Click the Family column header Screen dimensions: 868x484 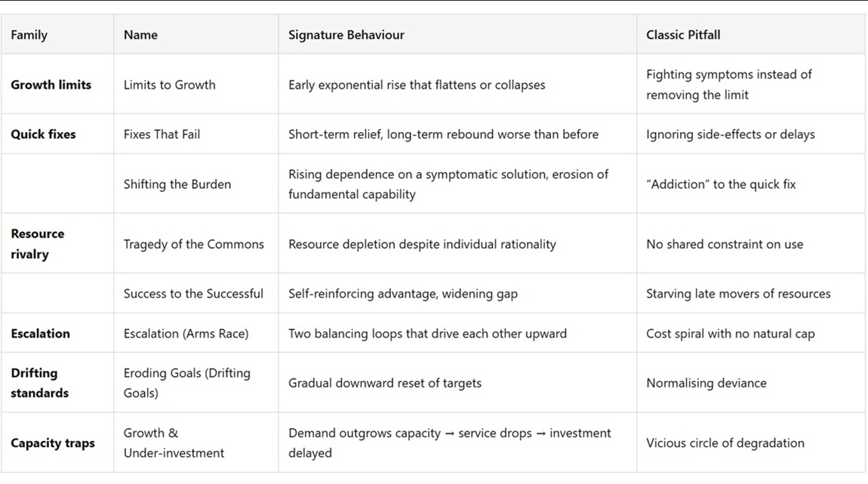tap(29, 35)
